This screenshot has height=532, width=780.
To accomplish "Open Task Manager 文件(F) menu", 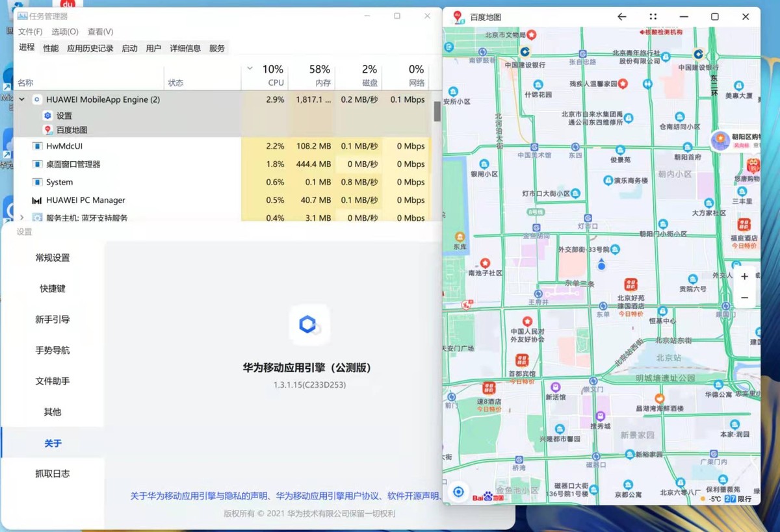I will [x=31, y=32].
